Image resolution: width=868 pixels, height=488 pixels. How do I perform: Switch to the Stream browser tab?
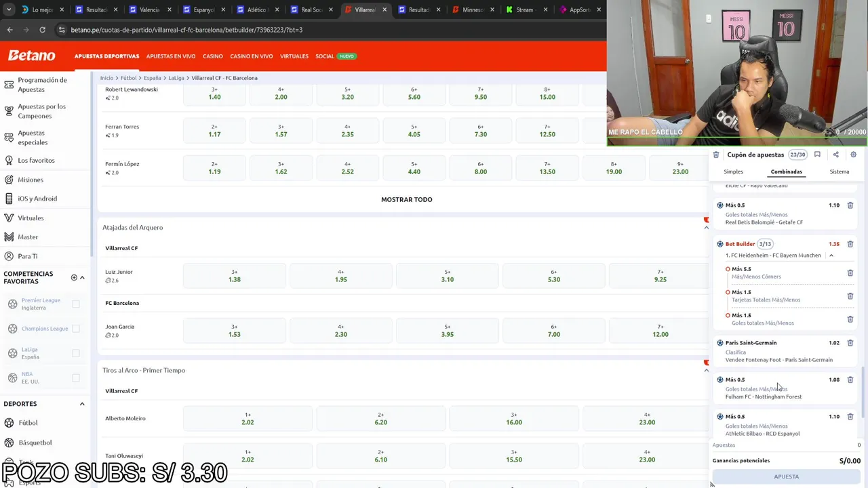(x=526, y=9)
